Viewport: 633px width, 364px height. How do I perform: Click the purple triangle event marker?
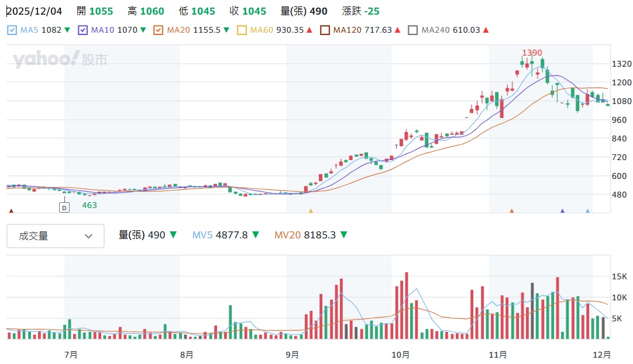562,211
